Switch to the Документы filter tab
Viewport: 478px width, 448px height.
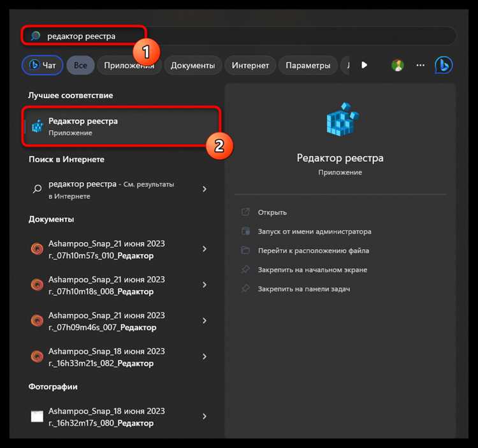tap(192, 65)
